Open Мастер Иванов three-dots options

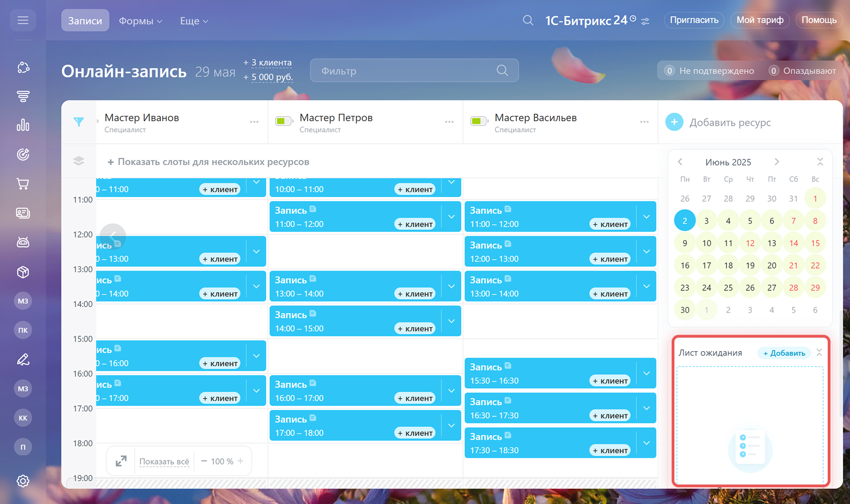(x=254, y=122)
